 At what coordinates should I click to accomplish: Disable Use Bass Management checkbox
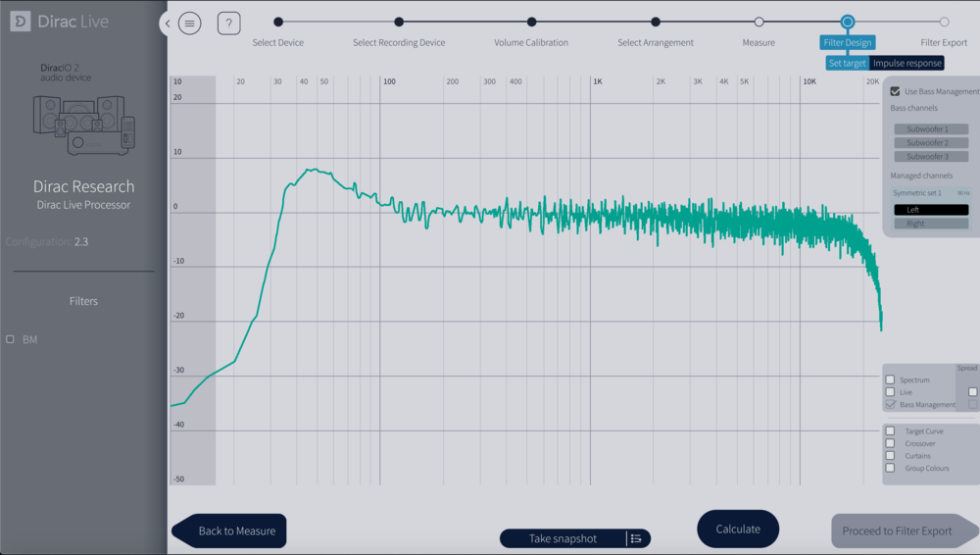[x=895, y=91]
